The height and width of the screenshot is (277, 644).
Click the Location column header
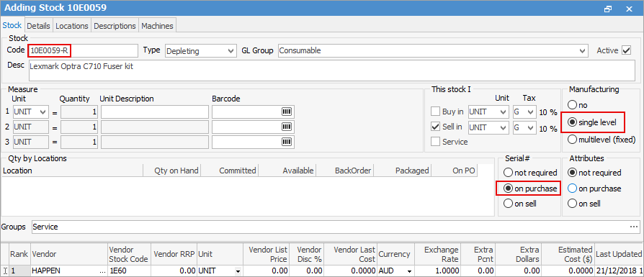click(72, 171)
